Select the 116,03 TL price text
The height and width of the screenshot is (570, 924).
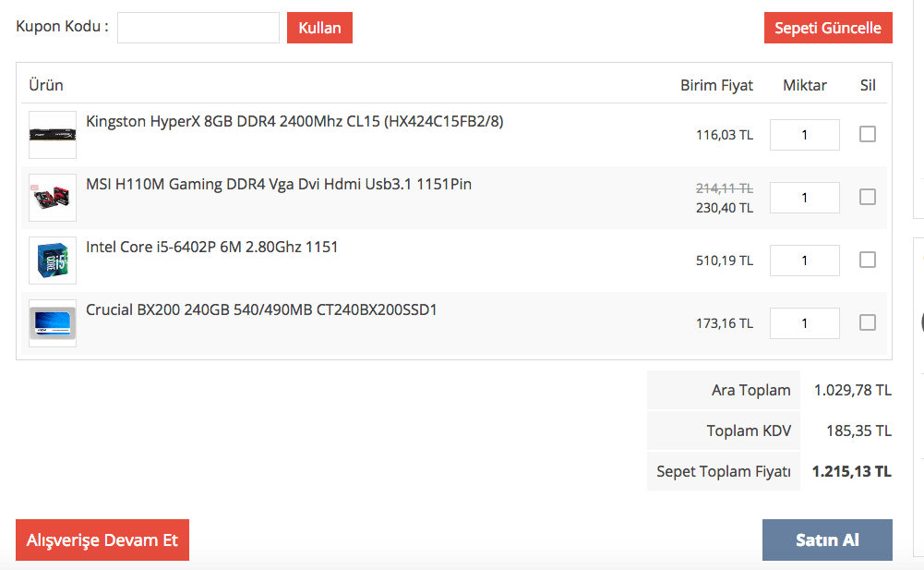pyautogui.click(x=725, y=135)
